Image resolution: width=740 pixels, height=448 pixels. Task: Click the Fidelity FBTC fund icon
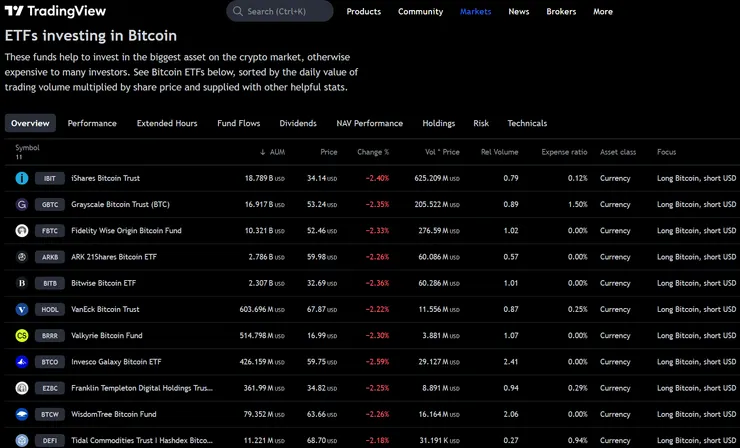pos(22,230)
